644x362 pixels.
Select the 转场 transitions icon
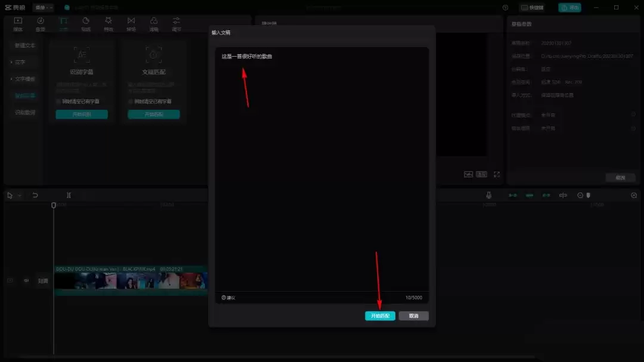pos(131,24)
